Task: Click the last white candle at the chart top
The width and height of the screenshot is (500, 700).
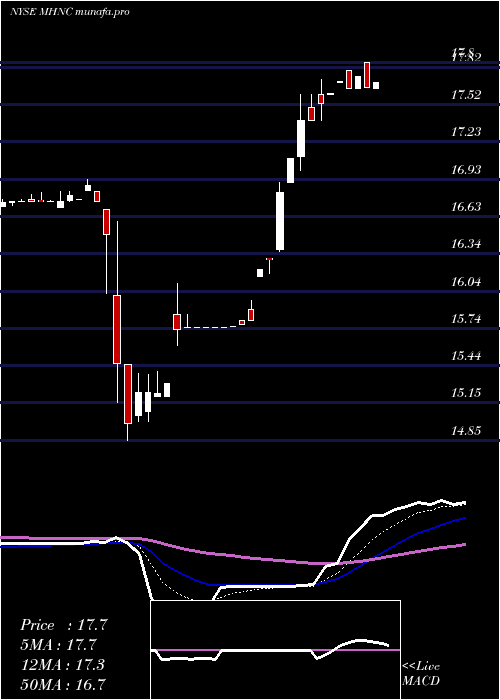Action: 376,85
